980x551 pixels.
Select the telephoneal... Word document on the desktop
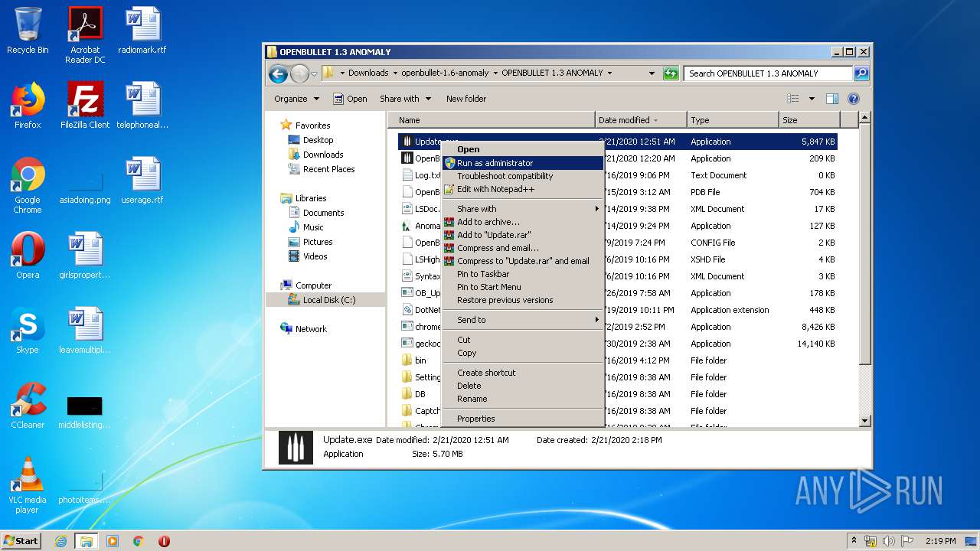click(142, 106)
